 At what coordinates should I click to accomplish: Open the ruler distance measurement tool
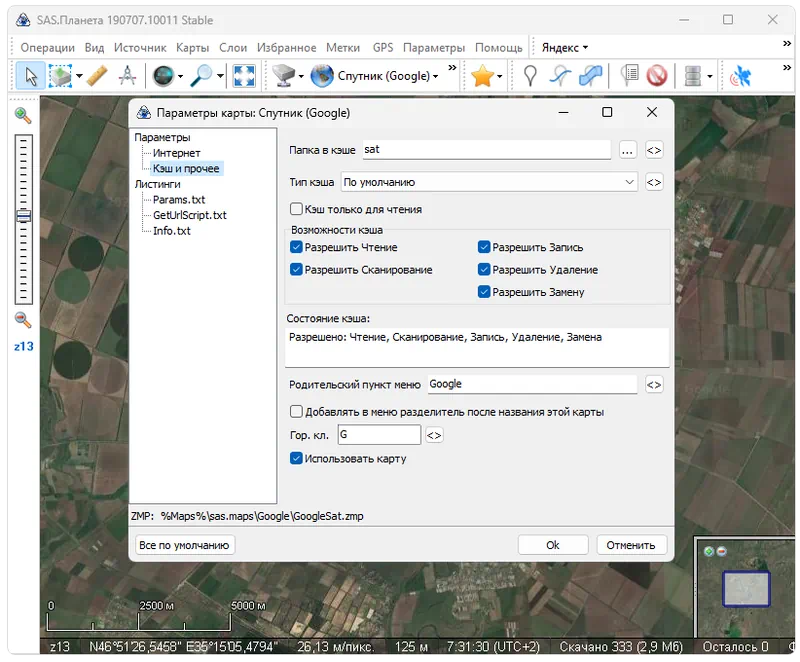click(x=97, y=76)
